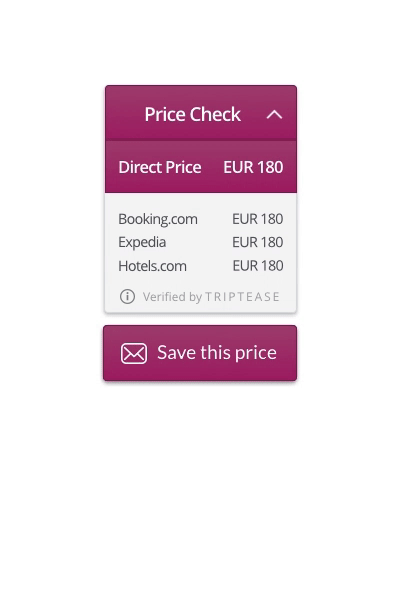
Task: Open the Expedia listing name
Action: coord(142,243)
